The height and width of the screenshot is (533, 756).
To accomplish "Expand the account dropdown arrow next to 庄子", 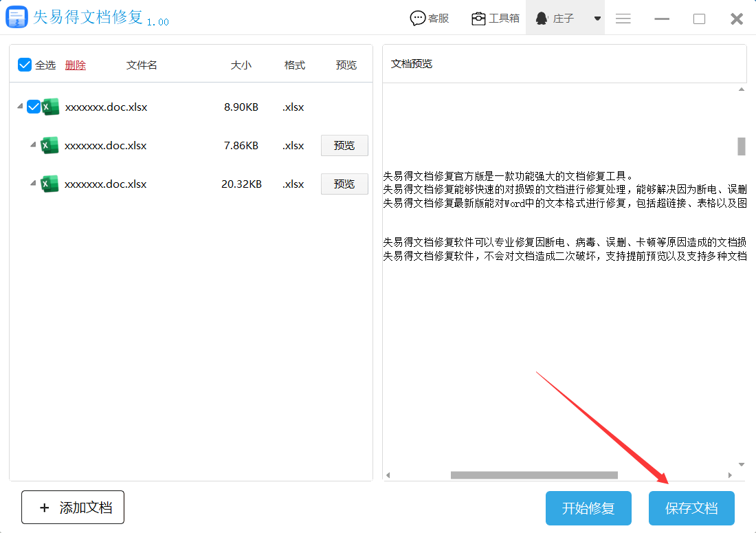I will point(597,19).
